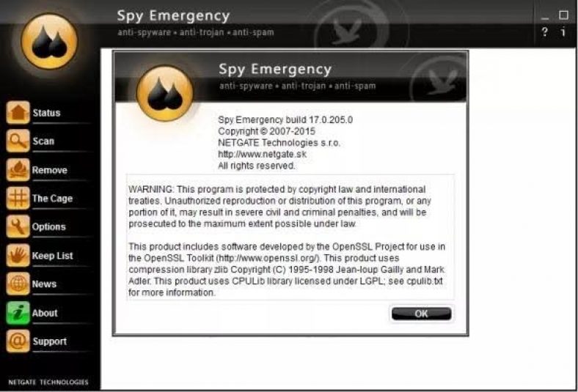578x392 pixels.
Task: Open the Support at-sign icon
Action: coord(18,341)
